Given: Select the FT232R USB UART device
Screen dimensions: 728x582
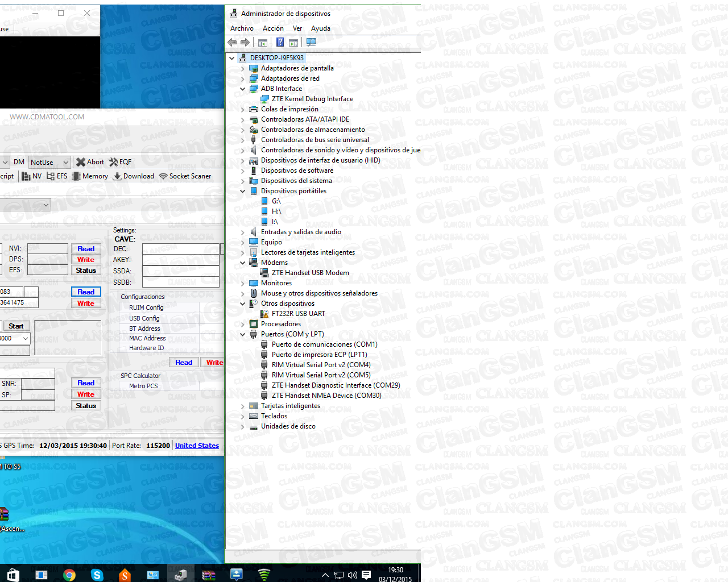Looking at the screenshot, I should [x=298, y=314].
